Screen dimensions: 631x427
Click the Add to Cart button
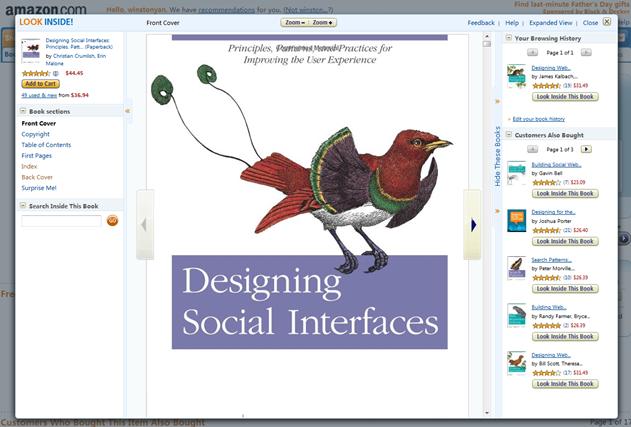click(40, 84)
